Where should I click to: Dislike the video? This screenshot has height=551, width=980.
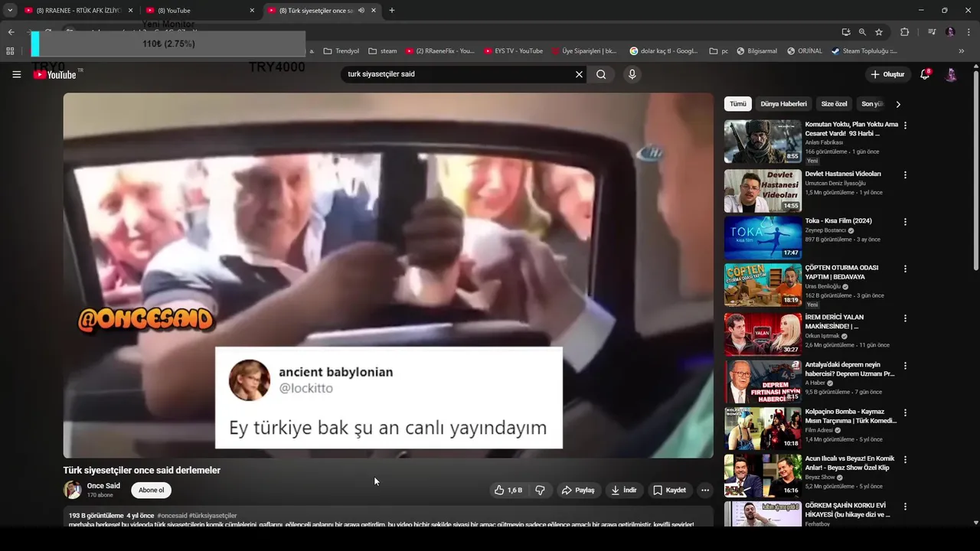(540, 490)
